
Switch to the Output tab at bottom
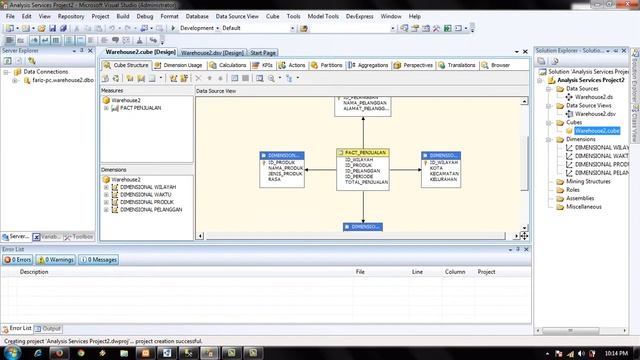(48, 329)
